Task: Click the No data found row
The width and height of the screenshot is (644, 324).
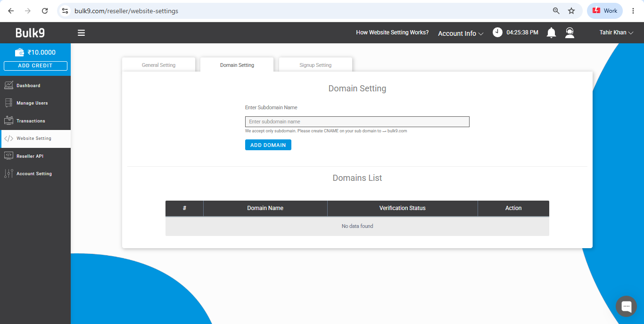Action: (x=357, y=226)
